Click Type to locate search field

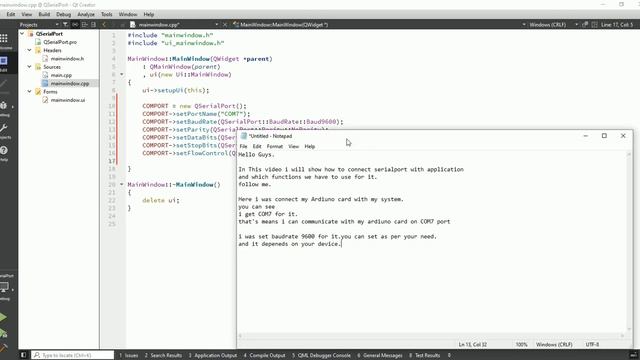click(x=73, y=355)
